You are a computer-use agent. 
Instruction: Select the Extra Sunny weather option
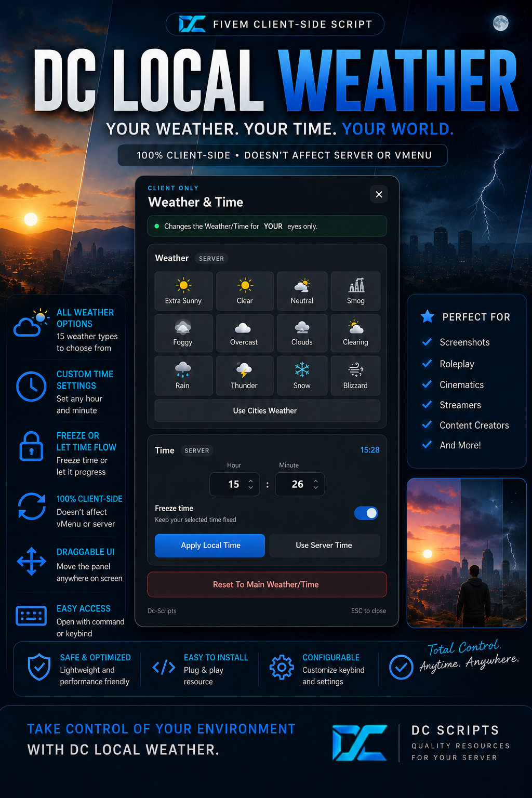click(183, 291)
